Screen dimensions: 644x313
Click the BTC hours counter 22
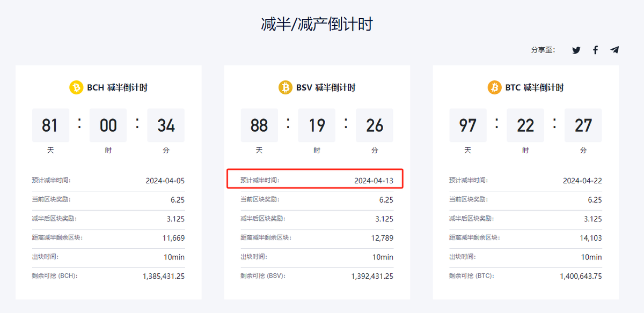pyautogui.click(x=525, y=125)
